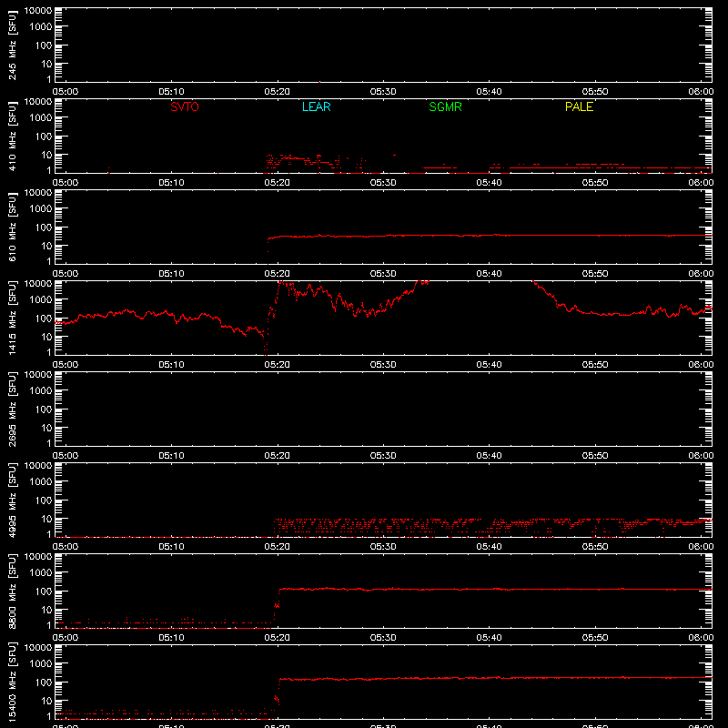Screen dimensions: 728x728
Task: Click 10000 y-axis label of 1415 MHz panel
Action: [38, 284]
